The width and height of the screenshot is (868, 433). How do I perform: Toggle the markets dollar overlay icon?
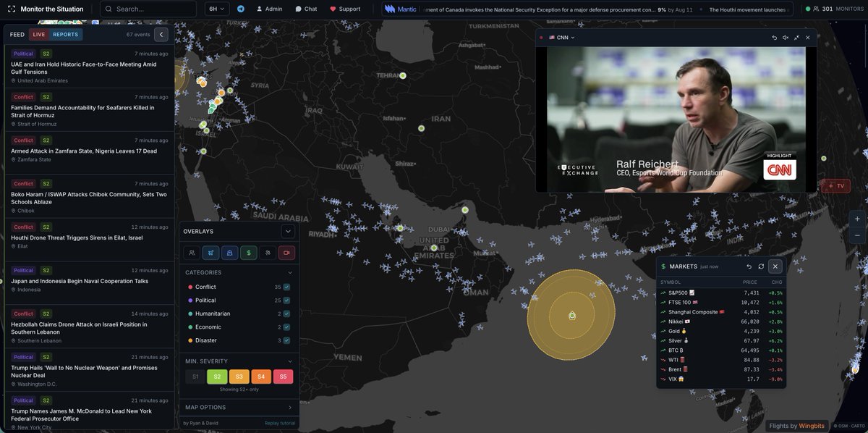[x=249, y=253]
